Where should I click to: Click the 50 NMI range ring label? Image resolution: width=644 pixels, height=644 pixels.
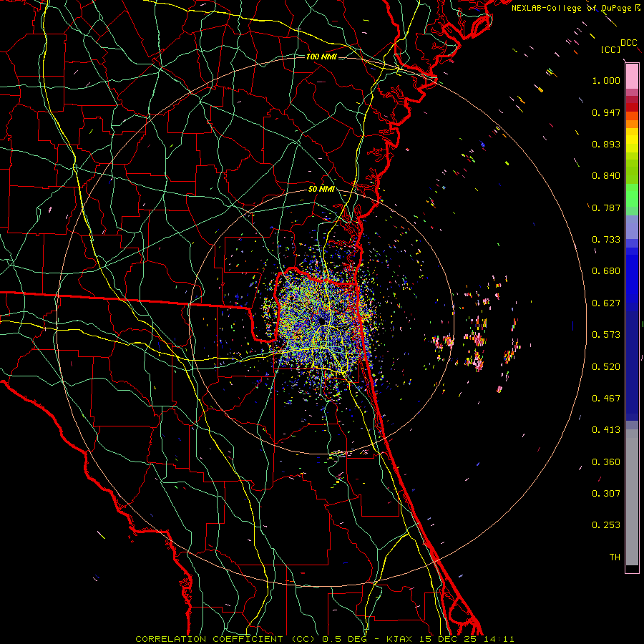point(321,189)
